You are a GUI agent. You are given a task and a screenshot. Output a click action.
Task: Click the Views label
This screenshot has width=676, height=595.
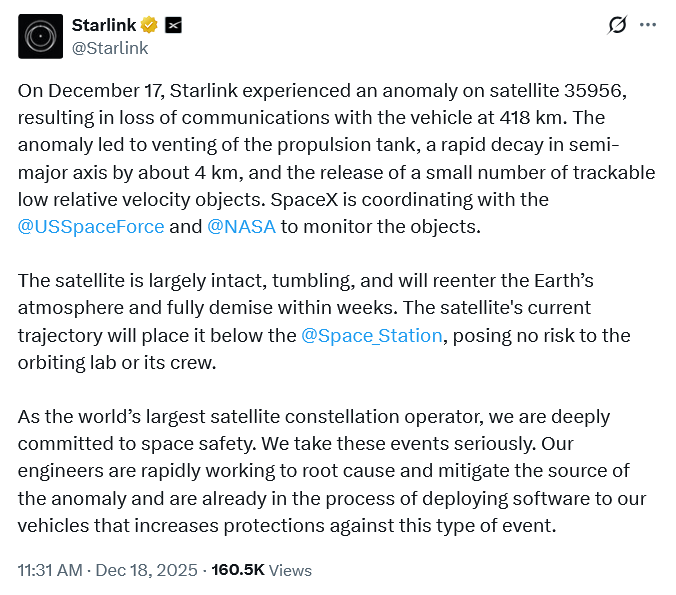pos(291,570)
